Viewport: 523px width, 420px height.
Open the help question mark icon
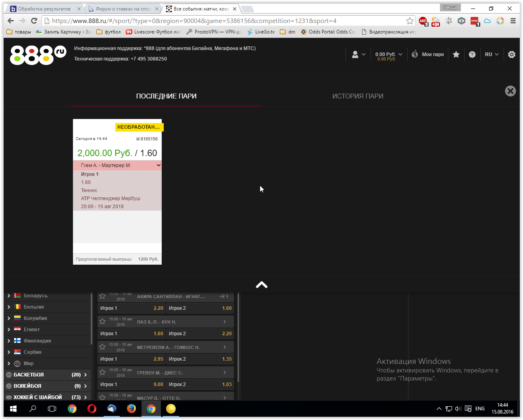[472, 54]
